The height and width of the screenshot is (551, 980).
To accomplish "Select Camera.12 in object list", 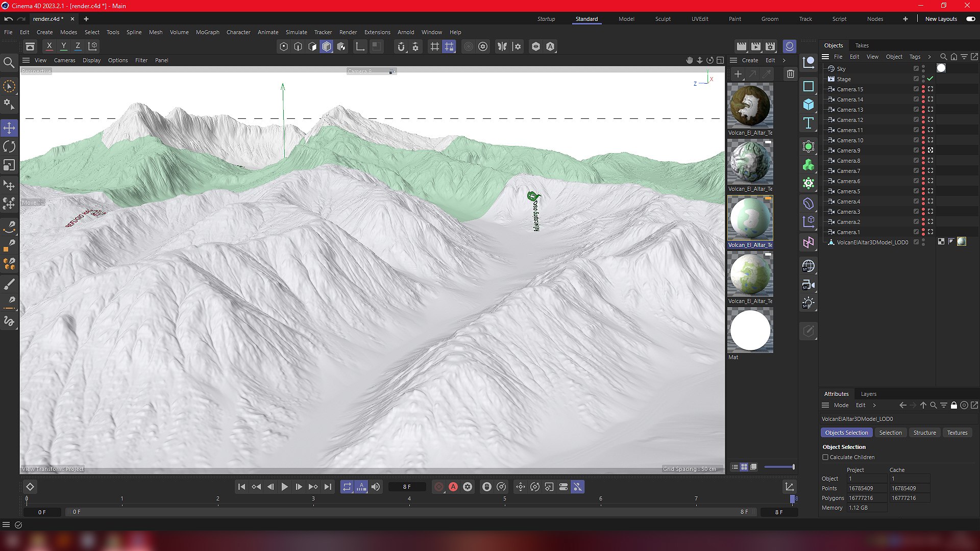I will (x=850, y=120).
